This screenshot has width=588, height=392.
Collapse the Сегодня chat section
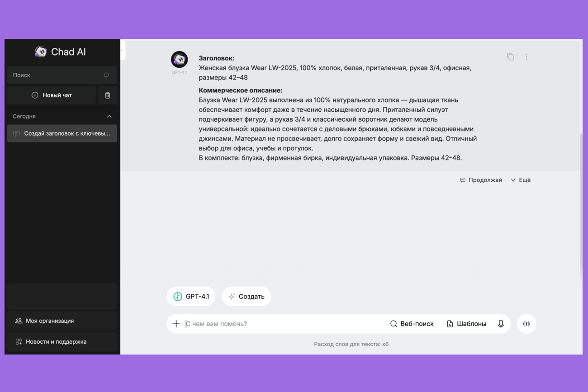click(109, 116)
